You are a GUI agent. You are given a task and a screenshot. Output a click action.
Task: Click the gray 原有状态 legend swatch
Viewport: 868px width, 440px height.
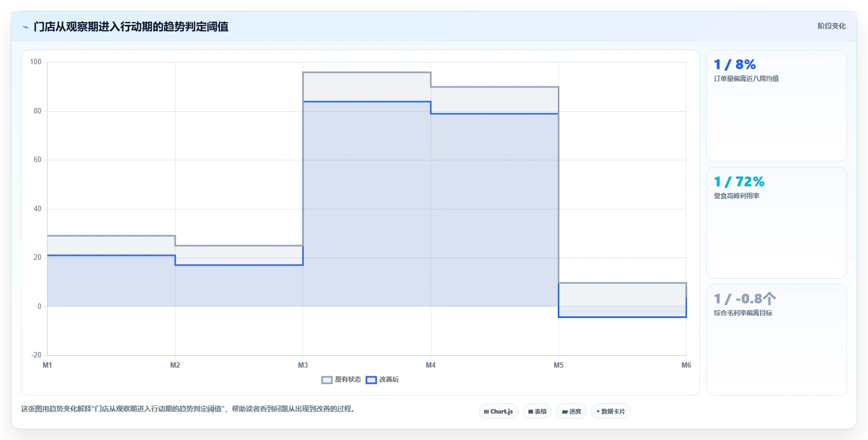coord(327,380)
